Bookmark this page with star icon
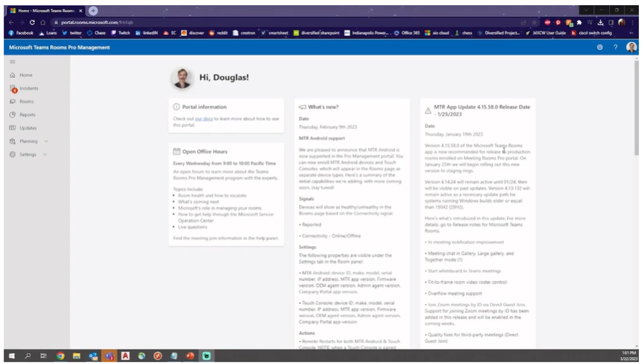644x364 pixels. point(534,23)
